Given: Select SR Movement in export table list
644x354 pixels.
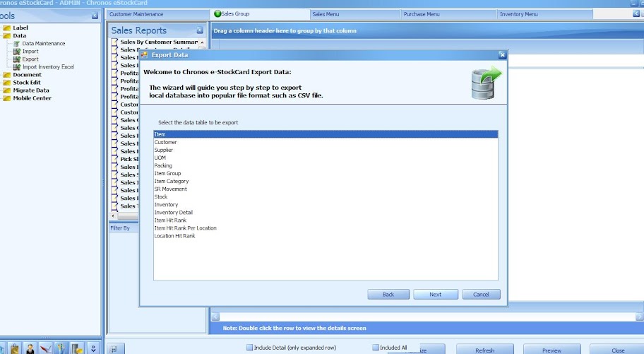Looking at the screenshot, I should pyautogui.click(x=326, y=189).
